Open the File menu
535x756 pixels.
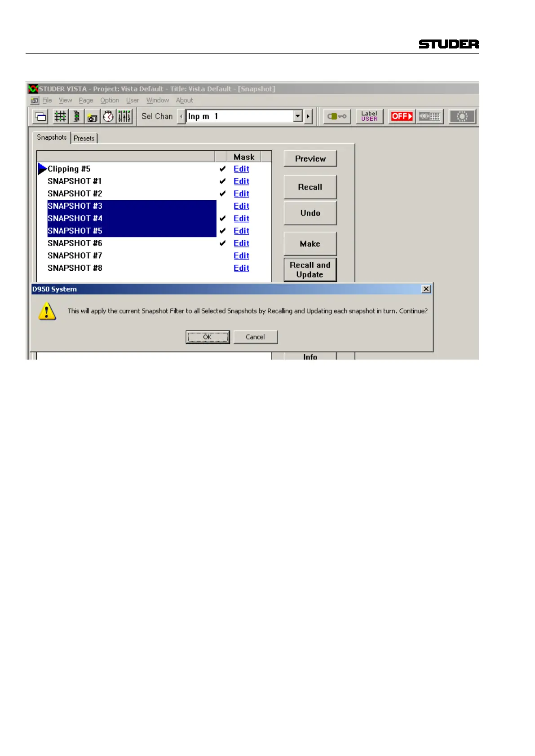(x=47, y=100)
